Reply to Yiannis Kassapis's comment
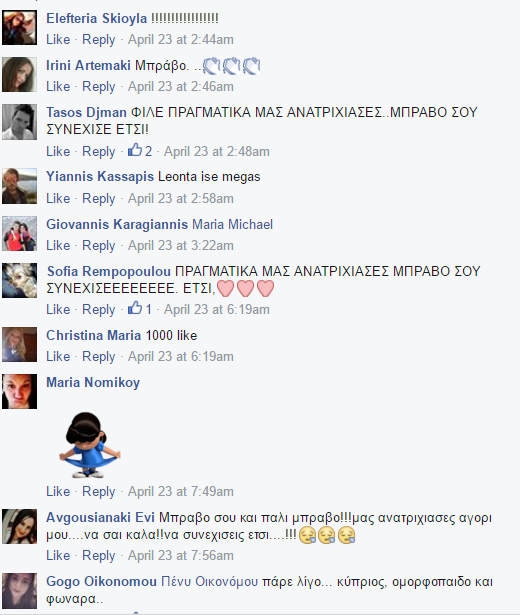The width and height of the screenshot is (520, 615). [98, 198]
